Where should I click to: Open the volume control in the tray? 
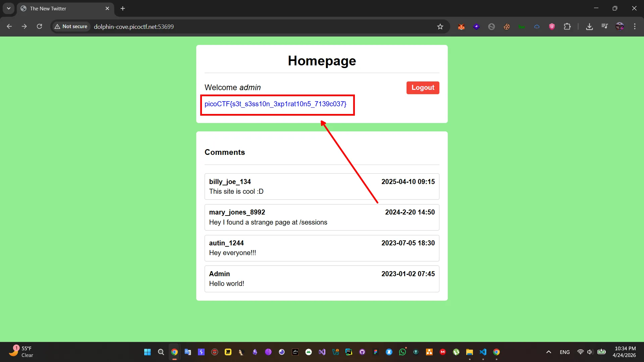coord(590,352)
